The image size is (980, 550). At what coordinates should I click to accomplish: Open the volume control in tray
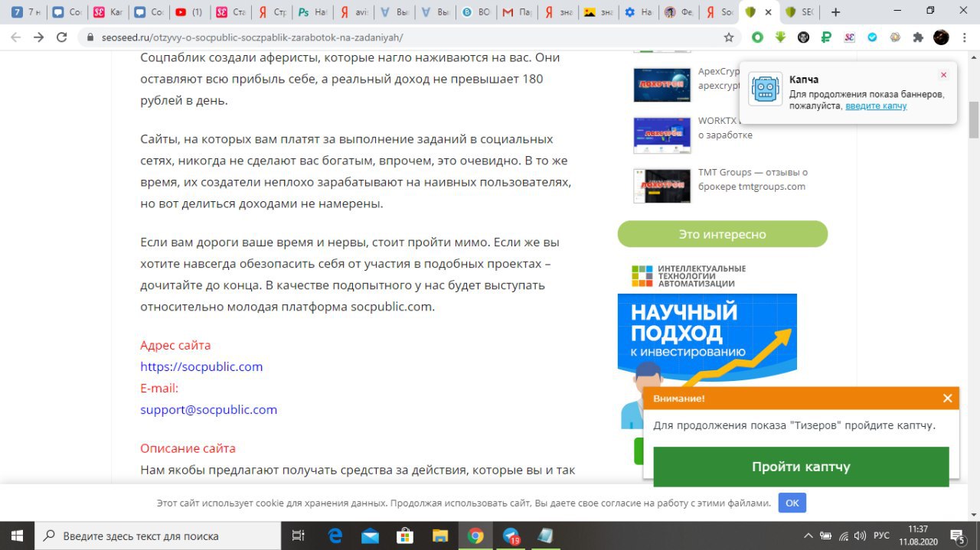pos(861,535)
